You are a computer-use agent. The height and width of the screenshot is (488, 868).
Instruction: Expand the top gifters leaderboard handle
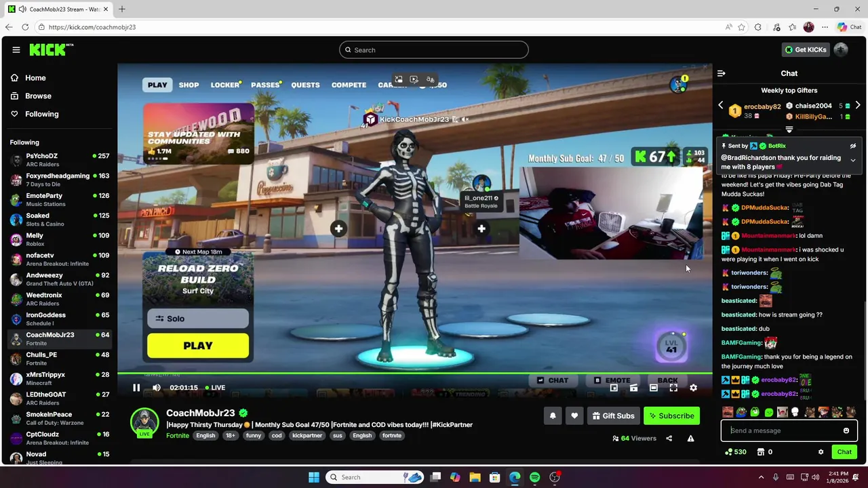(x=789, y=129)
